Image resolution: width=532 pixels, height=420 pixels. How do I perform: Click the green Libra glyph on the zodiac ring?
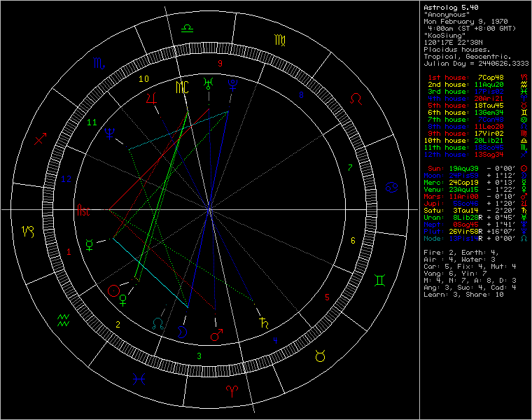pos(188,29)
